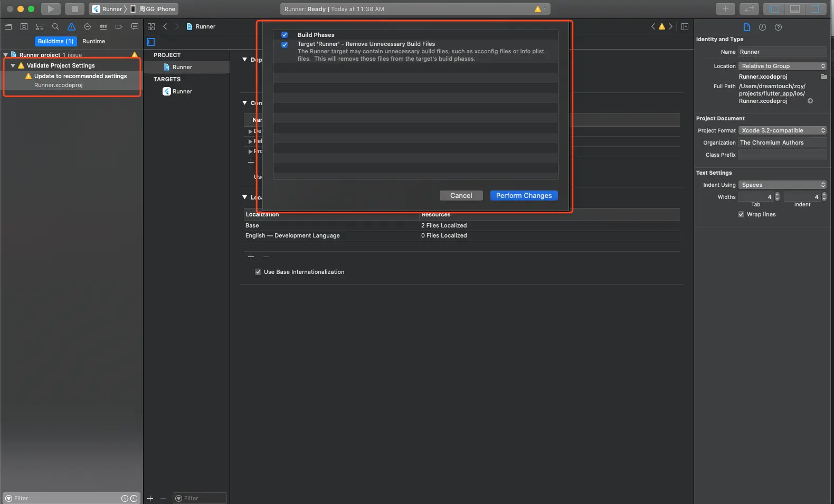Choose the GG iPhone run destination

point(154,9)
